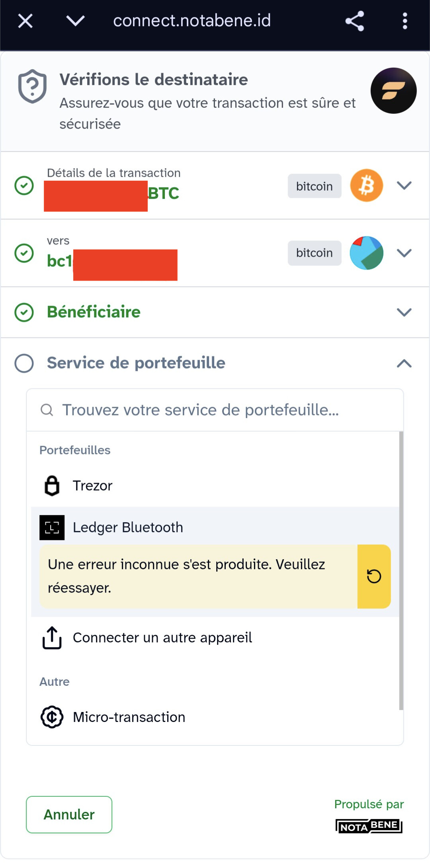Choose the Trezor wallet entry

(92, 486)
